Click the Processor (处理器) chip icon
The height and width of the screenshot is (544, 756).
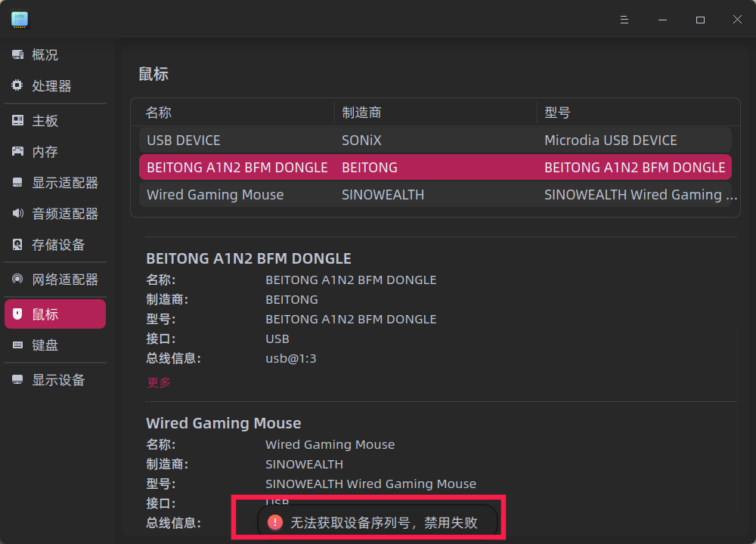(x=17, y=86)
